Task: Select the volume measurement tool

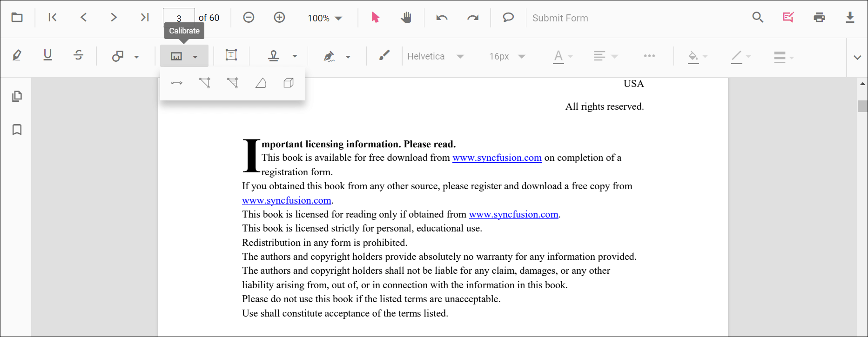Action: 289,83
